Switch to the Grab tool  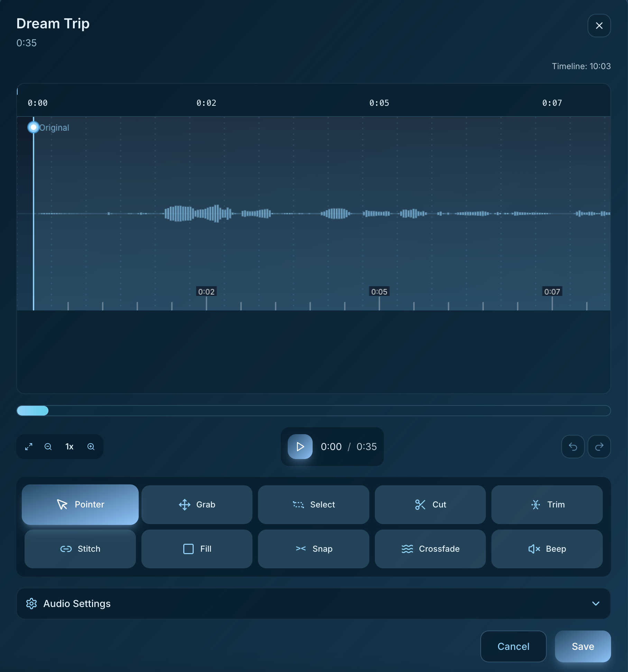tap(197, 504)
